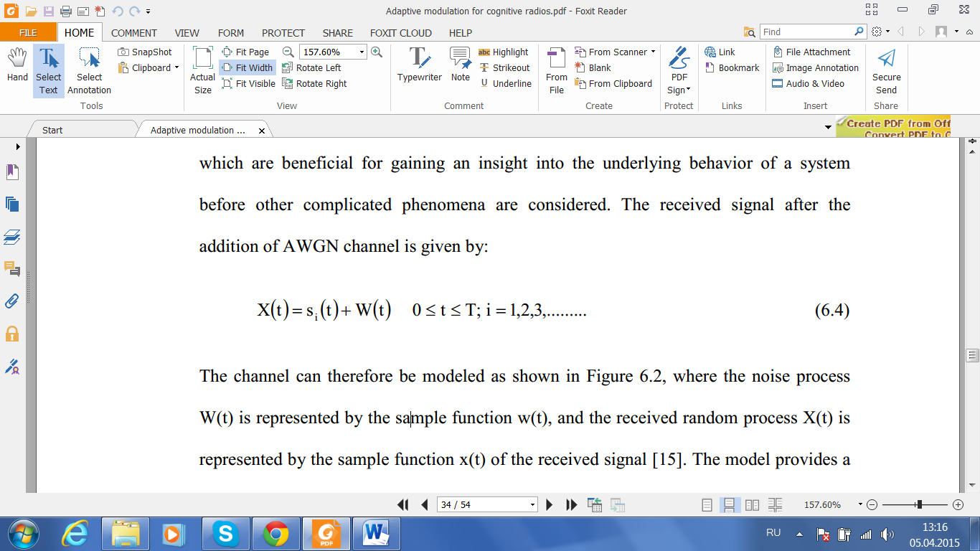
Task: Open the search settings gear dropdown
Action: (880, 32)
